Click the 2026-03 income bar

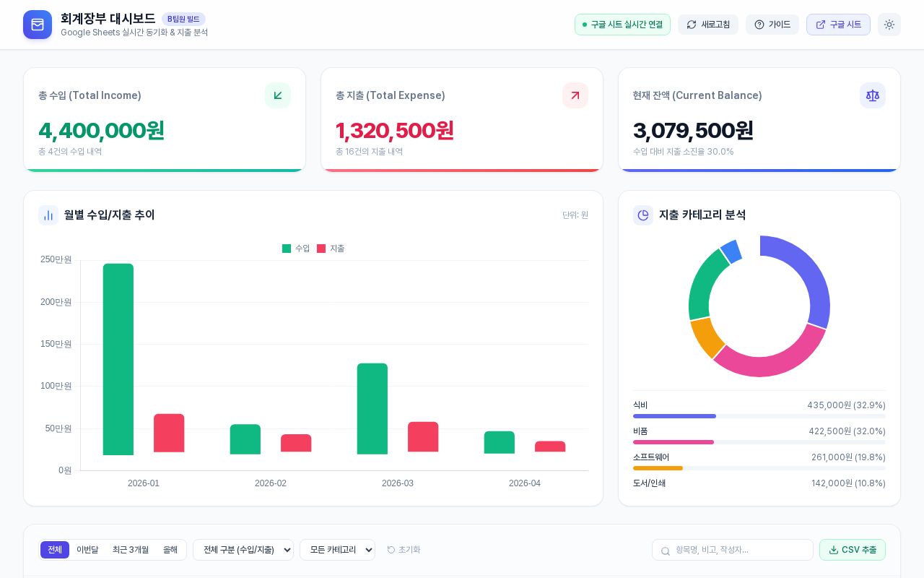[x=372, y=409]
